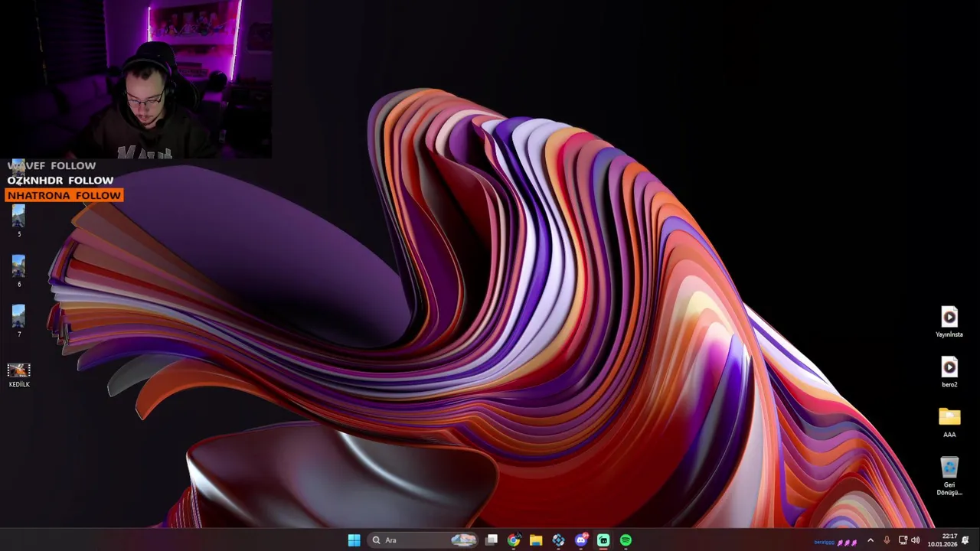This screenshot has width=980, height=551.
Task: Open Discord from the taskbar
Action: (x=581, y=540)
